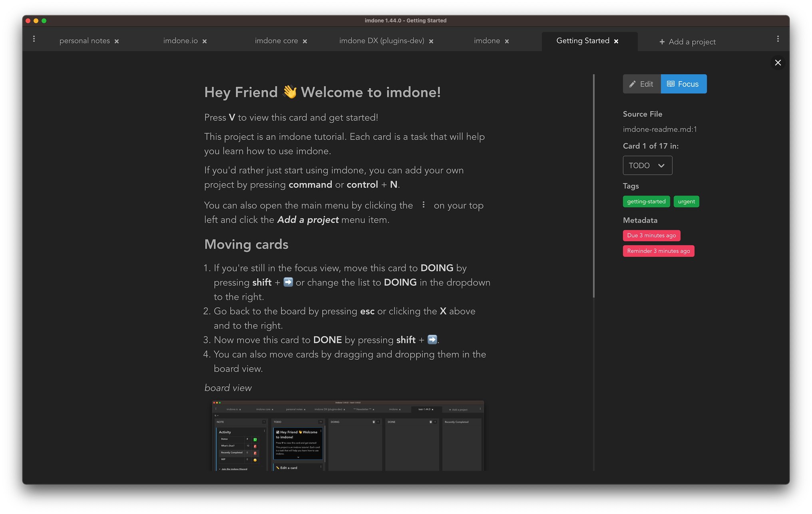Switch to the imdone.io tab
This screenshot has height=514, width=812.
[180, 41]
